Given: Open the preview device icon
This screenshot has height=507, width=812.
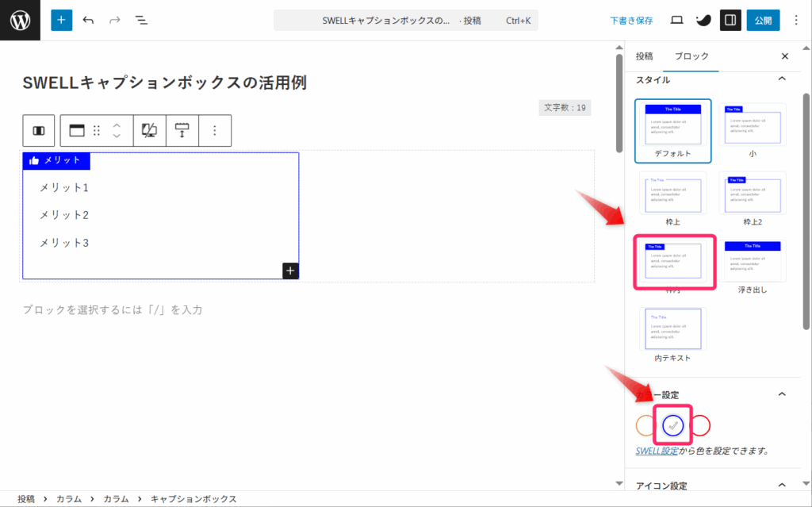Looking at the screenshot, I should point(676,20).
